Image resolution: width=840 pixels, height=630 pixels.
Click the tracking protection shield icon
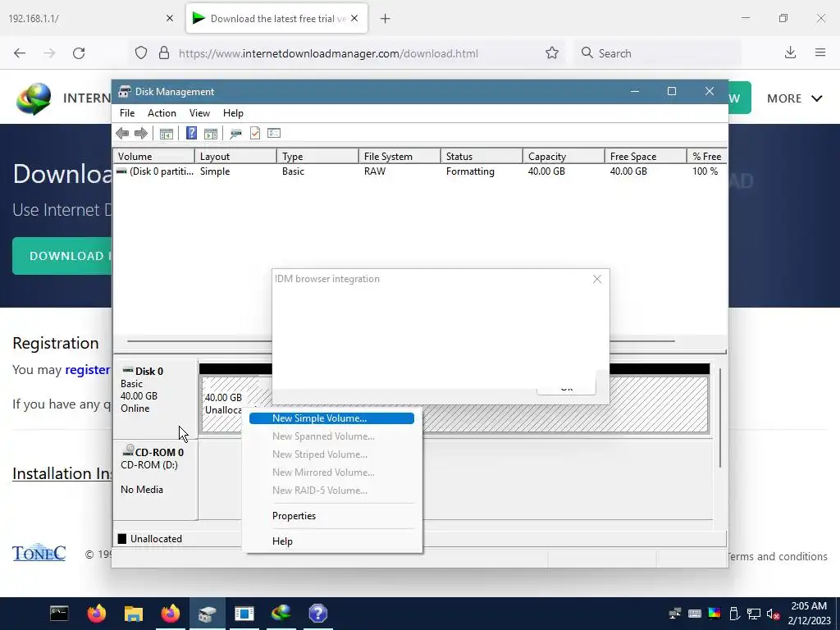point(141,53)
